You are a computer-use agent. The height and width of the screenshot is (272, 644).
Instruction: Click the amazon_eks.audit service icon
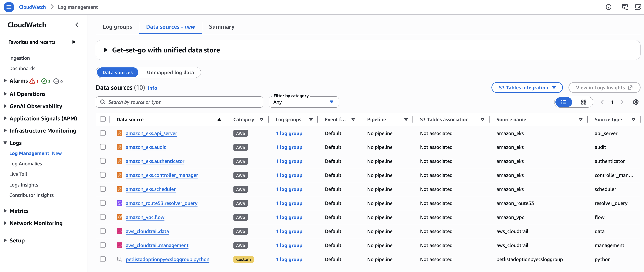pos(120,147)
